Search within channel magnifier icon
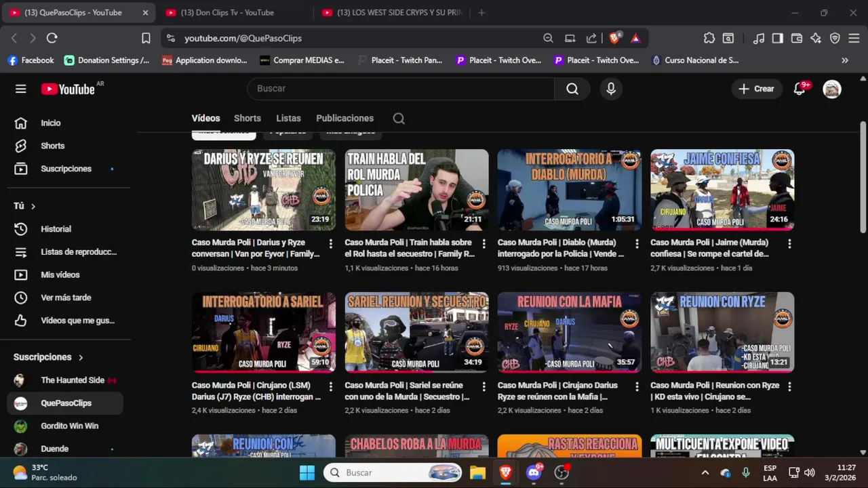 click(x=399, y=119)
